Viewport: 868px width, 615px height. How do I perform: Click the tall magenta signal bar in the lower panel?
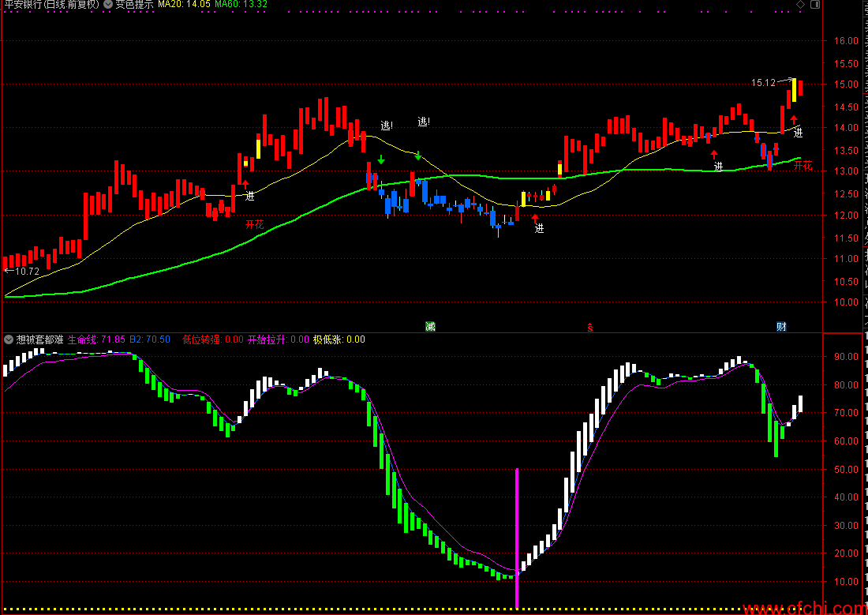(517, 538)
